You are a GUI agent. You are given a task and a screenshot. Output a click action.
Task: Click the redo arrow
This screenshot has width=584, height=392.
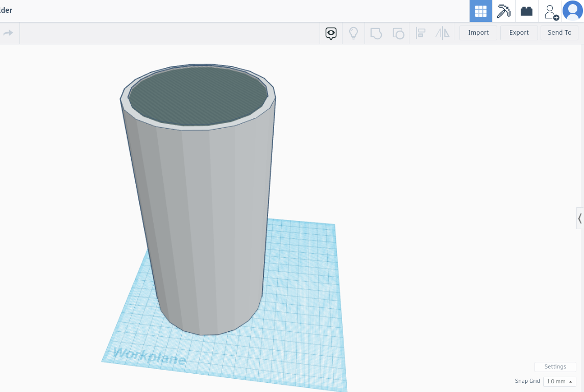[8, 33]
